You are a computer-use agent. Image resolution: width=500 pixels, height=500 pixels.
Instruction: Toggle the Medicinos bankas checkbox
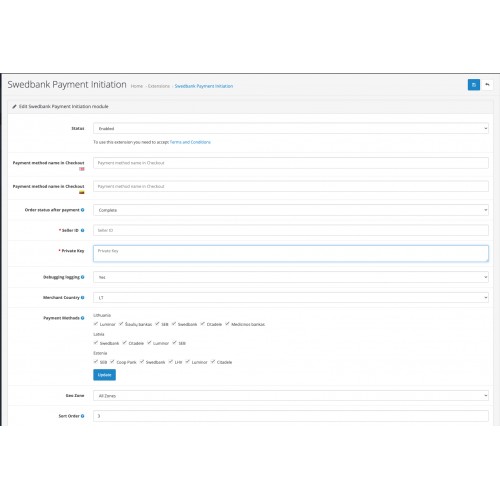(x=227, y=324)
